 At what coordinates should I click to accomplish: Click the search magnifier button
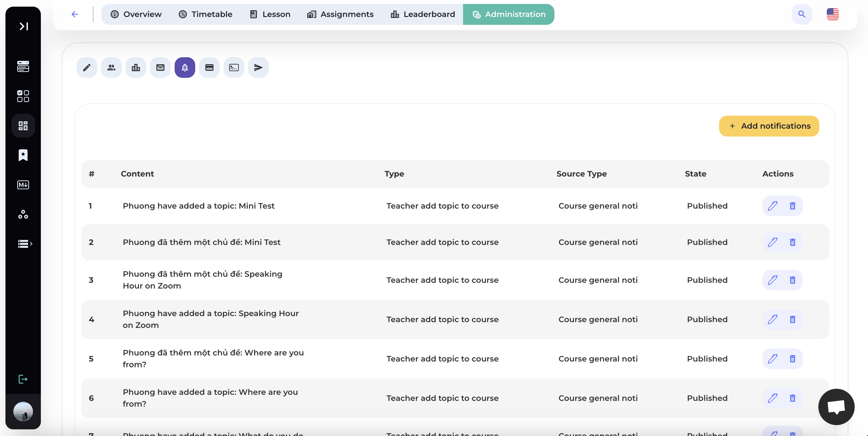(x=802, y=14)
